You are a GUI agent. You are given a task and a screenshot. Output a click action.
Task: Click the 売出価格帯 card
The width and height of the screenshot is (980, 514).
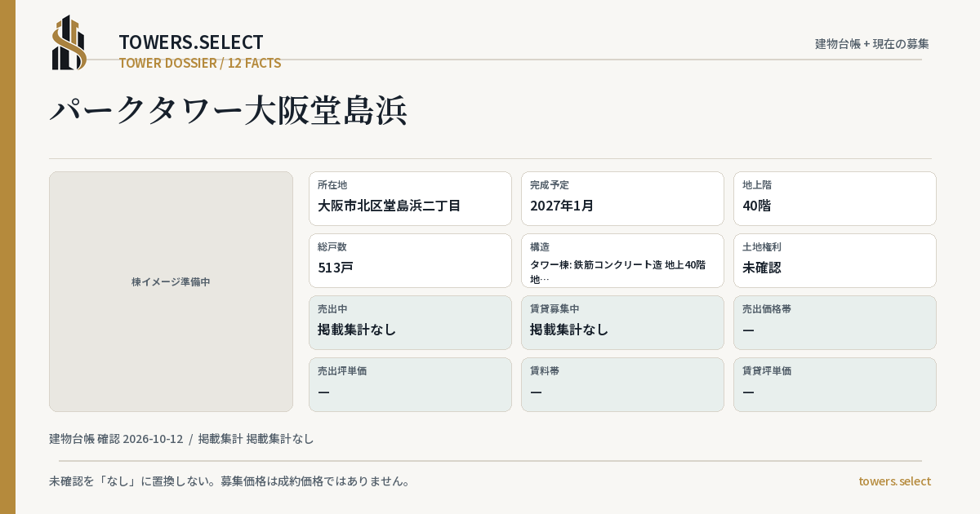click(835, 322)
